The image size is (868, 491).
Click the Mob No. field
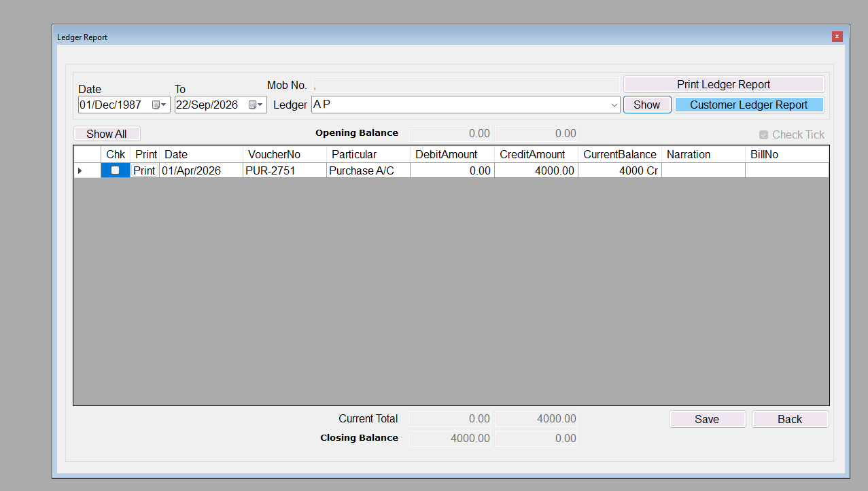(466, 85)
